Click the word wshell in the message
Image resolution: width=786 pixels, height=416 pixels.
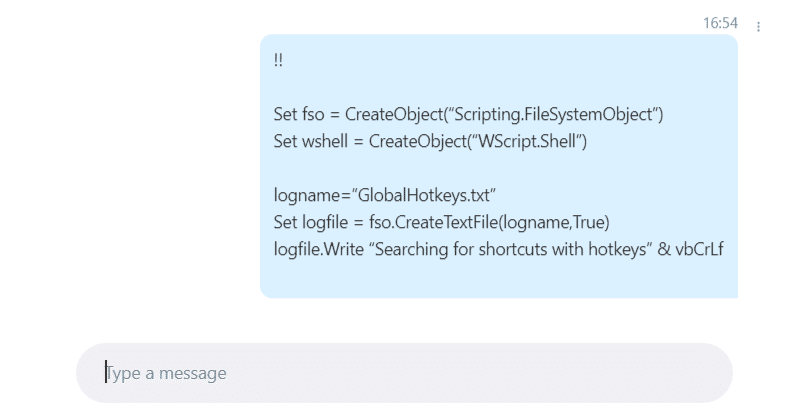pos(325,141)
